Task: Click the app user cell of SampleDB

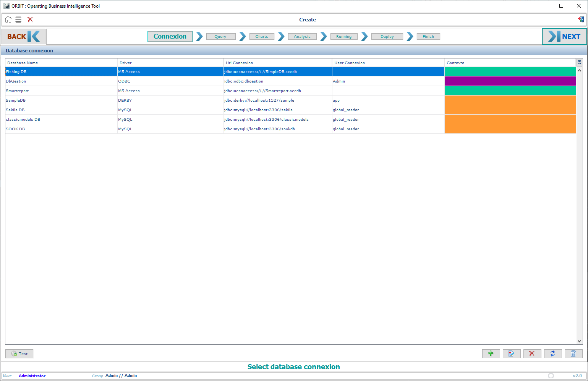Action: (x=388, y=100)
